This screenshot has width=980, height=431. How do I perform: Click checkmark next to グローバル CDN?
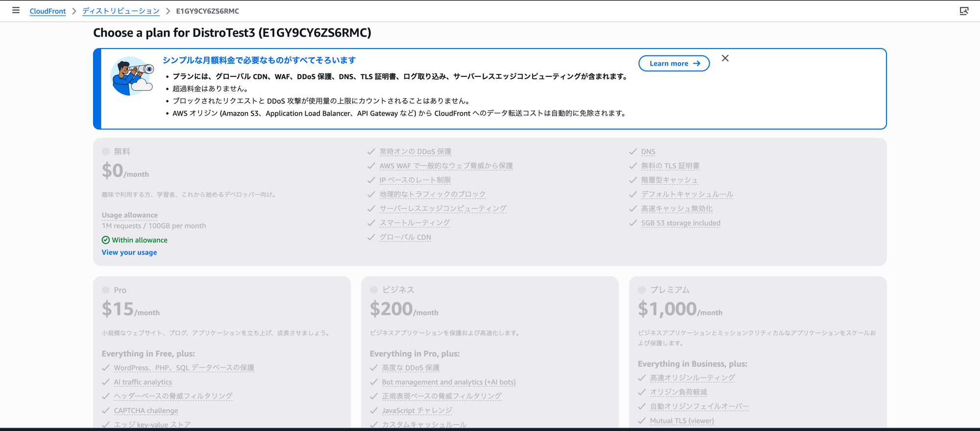coord(371,237)
